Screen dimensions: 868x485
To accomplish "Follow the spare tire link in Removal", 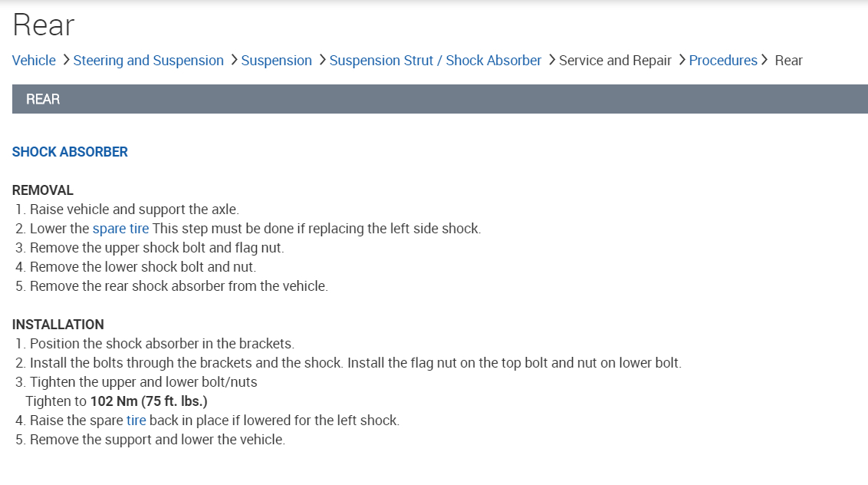I will (x=120, y=229).
